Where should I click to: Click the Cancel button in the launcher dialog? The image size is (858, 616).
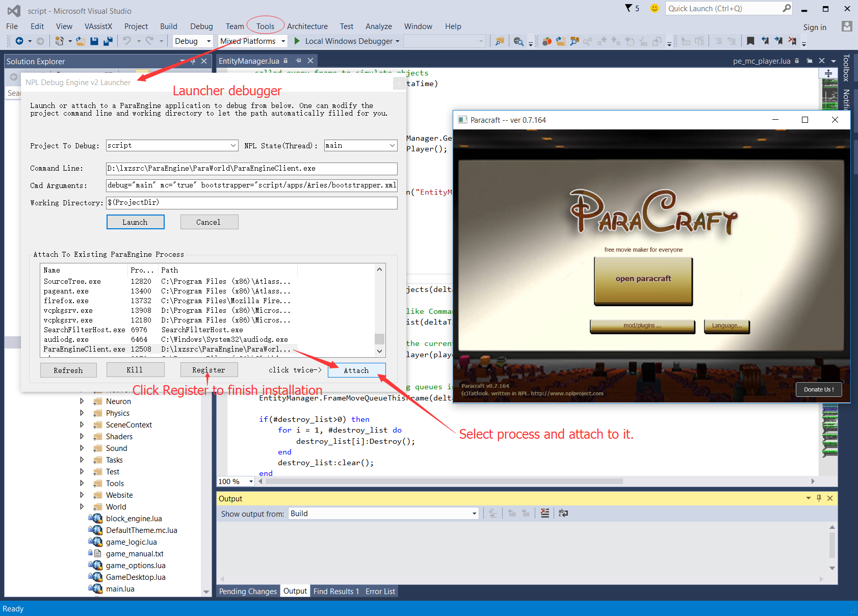click(x=209, y=222)
